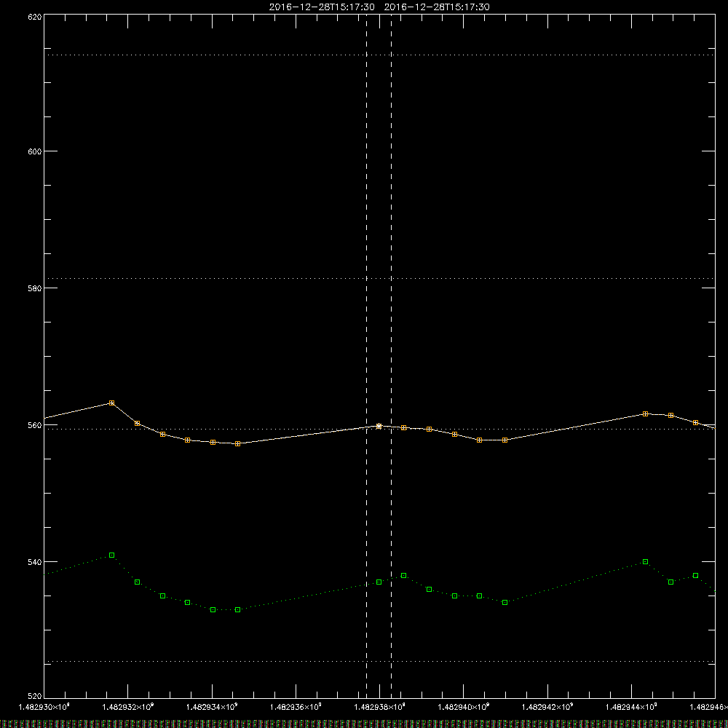Select the highest green data point near 541
Image resolution: width=728 pixels, height=728 pixels.
(112, 555)
